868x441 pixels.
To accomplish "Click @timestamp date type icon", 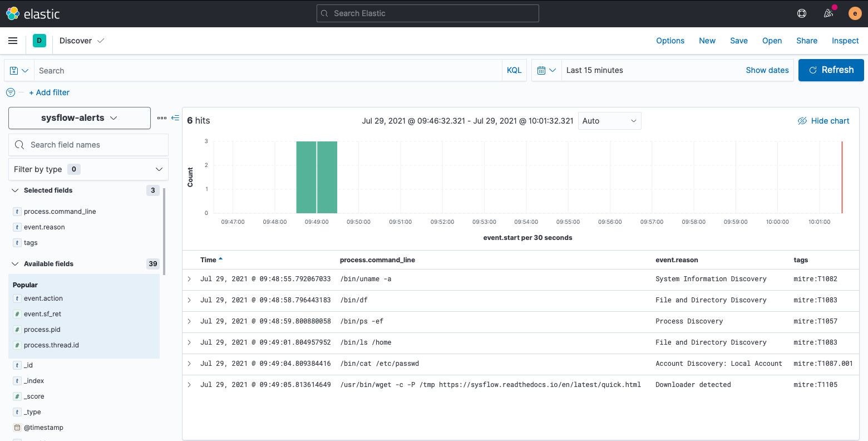I will click(x=17, y=428).
